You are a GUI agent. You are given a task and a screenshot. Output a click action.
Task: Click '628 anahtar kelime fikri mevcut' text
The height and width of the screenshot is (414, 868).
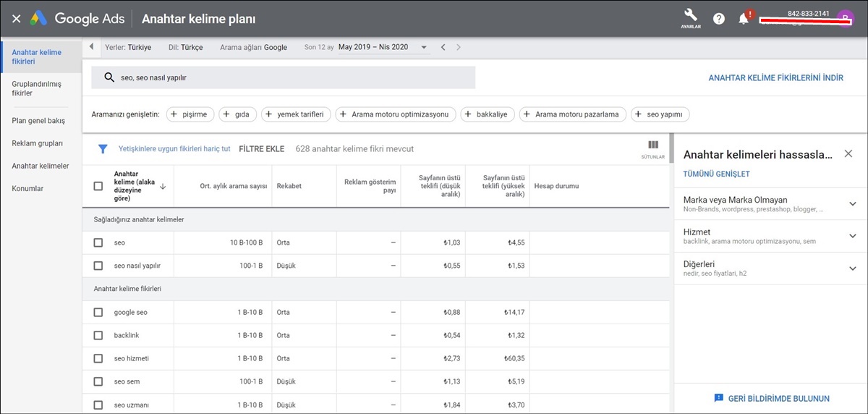pos(354,148)
